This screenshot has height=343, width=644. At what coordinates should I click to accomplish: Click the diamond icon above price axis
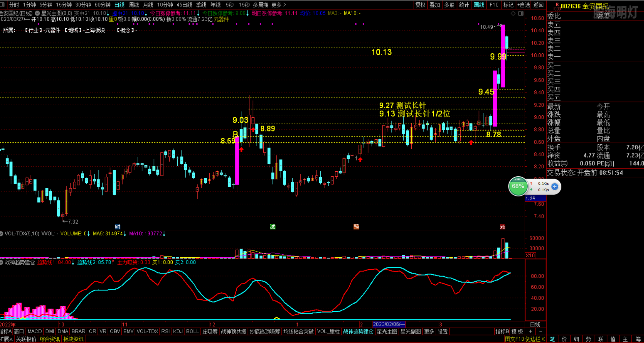pyautogui.click(x=513, y=13)
